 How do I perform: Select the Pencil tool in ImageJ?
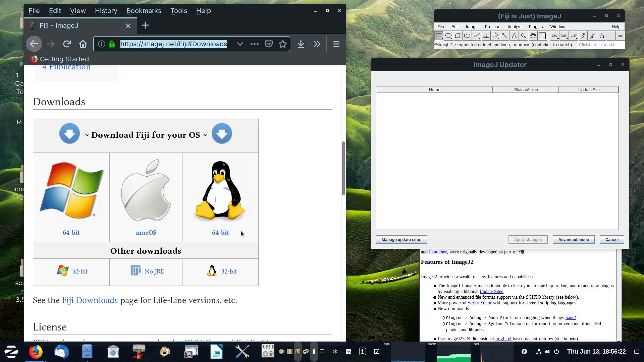[x=583, y=36]
